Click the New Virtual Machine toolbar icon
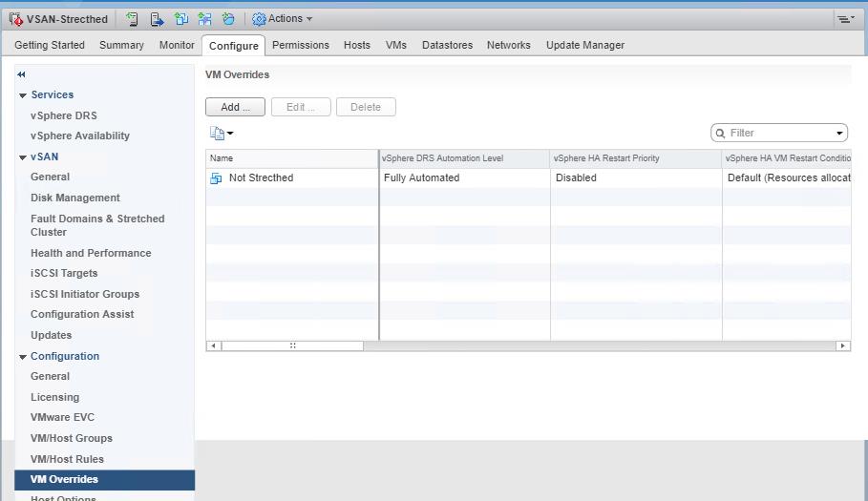868x501 pixels. click(181, 19)
